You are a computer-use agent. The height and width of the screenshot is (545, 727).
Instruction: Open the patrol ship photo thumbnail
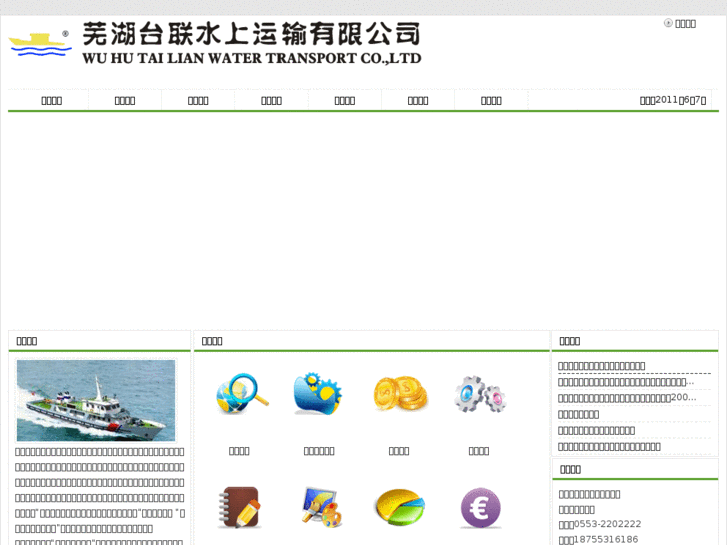[x=96, y=401]
